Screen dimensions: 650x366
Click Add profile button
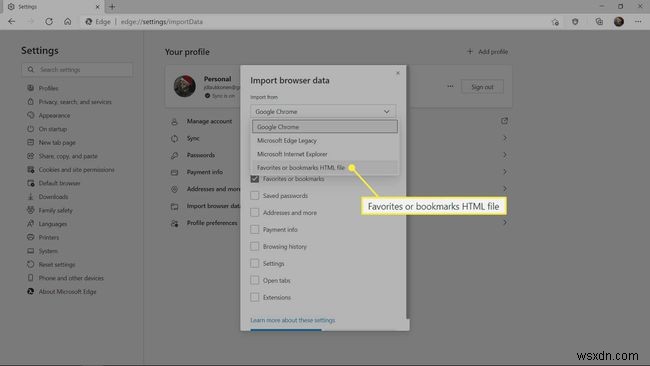[x=488, y=52]
